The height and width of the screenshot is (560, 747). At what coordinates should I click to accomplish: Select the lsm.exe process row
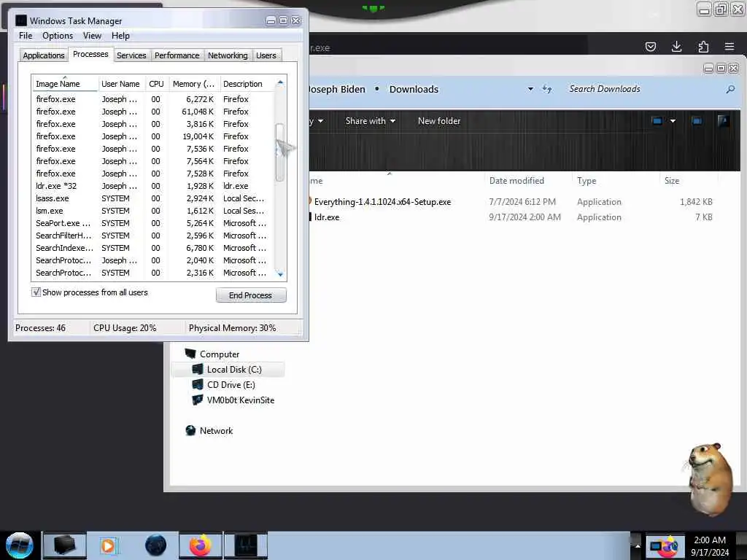click(x=152, y=211)
